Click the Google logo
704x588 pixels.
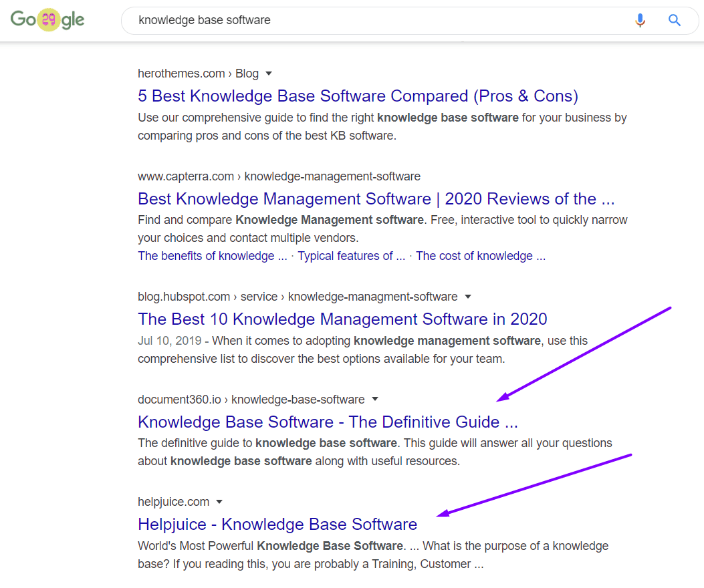click(47, 20)
